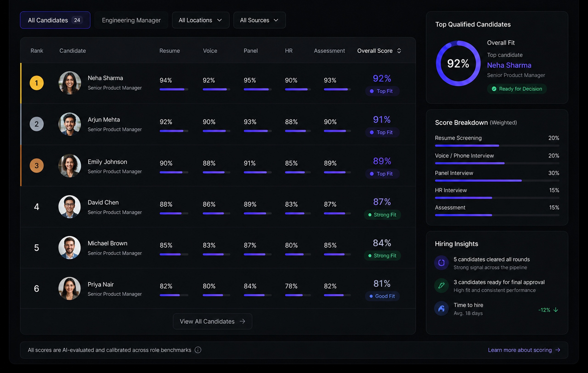The image size is (588, 373).
Task: Sort by the Overall Score column header
Action: point(379,51)
